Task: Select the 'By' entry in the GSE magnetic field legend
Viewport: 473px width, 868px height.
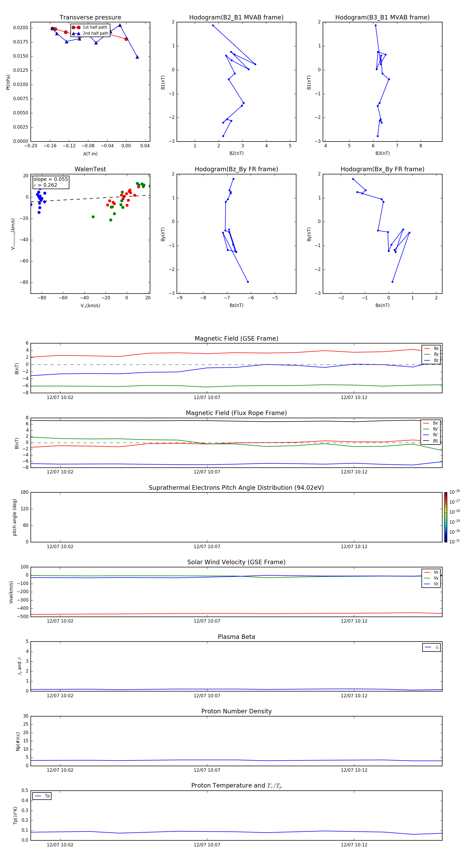Action: [x=431, y=354]
